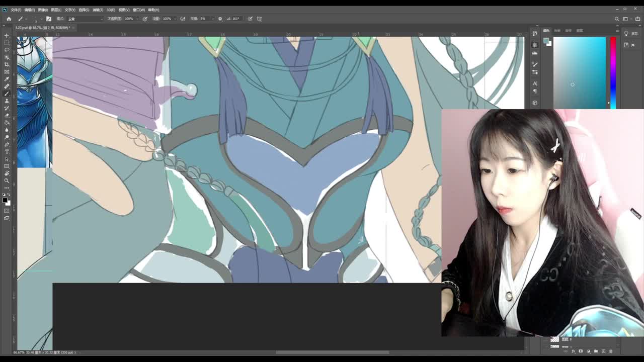The height and width of the screenshot is (362, 644).
Task: Select the Crop tool
Action: tap(7, 64)
